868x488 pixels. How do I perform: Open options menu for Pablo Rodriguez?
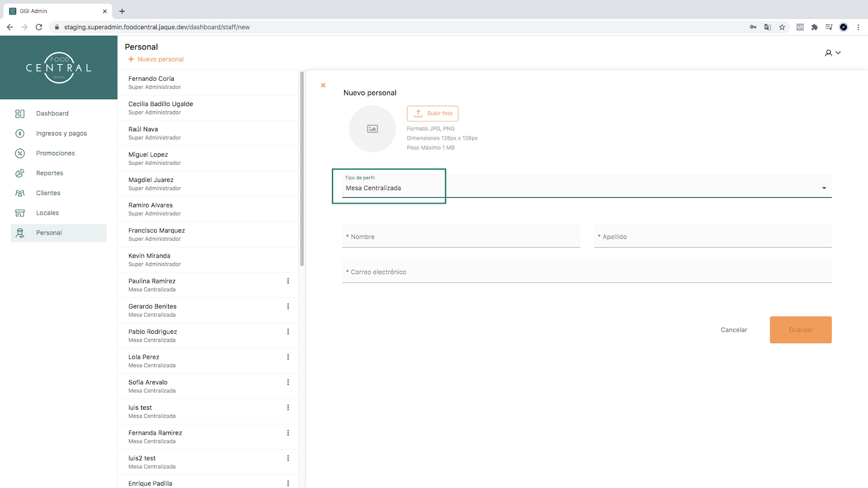tap(288, 332)
